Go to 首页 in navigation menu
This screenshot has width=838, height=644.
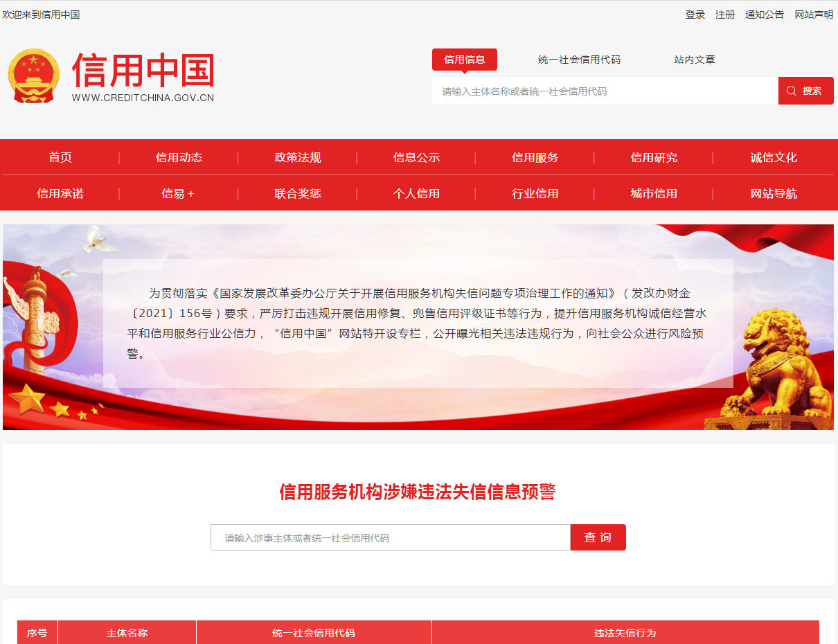[60, 157]
